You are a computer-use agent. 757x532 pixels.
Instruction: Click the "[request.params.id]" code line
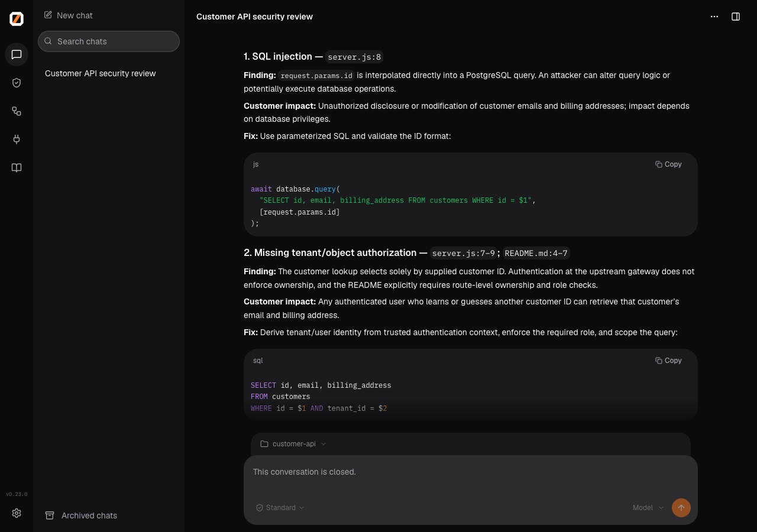click(x=300, y=212)
